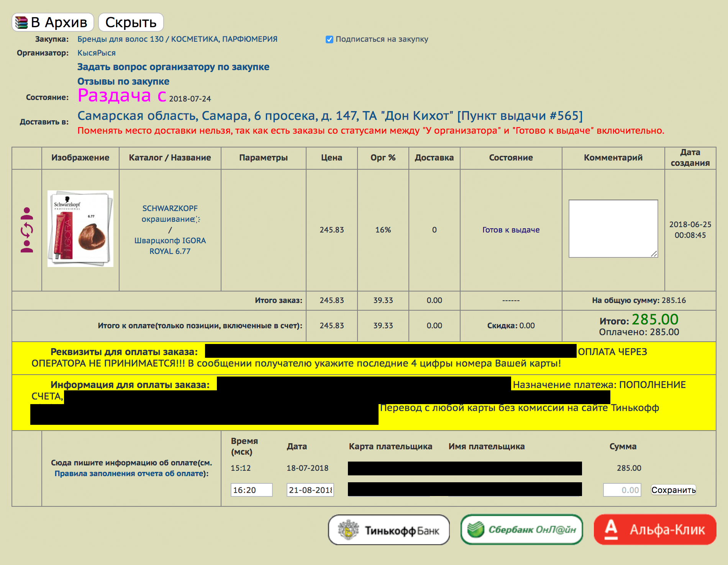Click the Дата создания column header
The height and width of the screenshot is (565, 728).
(x=690, y=157)
